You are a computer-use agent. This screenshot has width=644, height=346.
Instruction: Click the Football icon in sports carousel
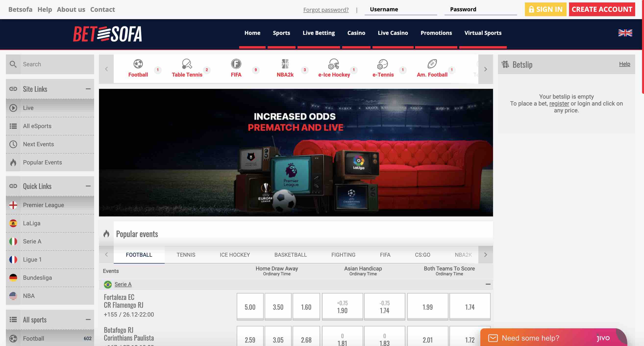tap(138, 64)
